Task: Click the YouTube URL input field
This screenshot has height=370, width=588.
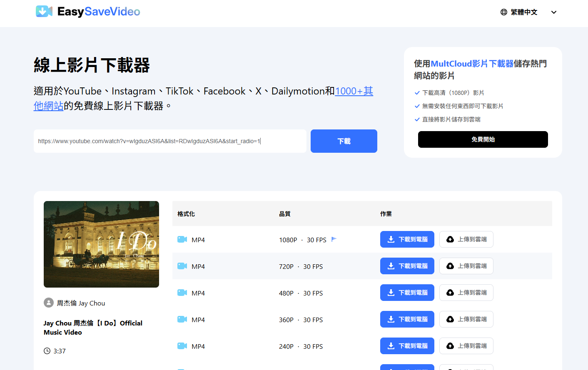Action: click(x=170, y=141)
